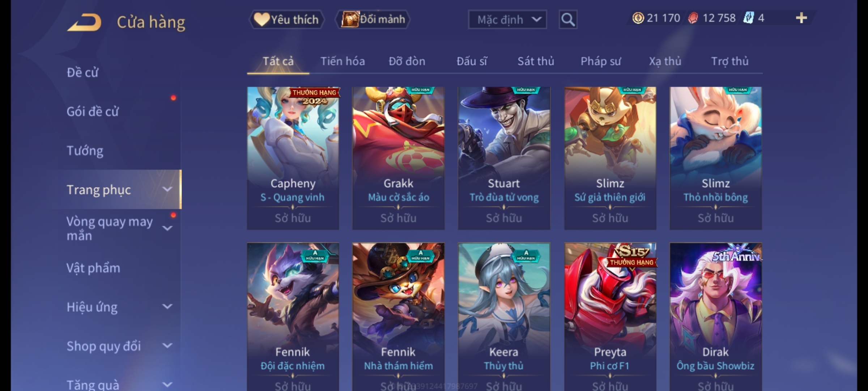Open Đổi mảnh fragment exchange
The height and width of the screenshot is (391, 868).
click(x=373, y=20)
